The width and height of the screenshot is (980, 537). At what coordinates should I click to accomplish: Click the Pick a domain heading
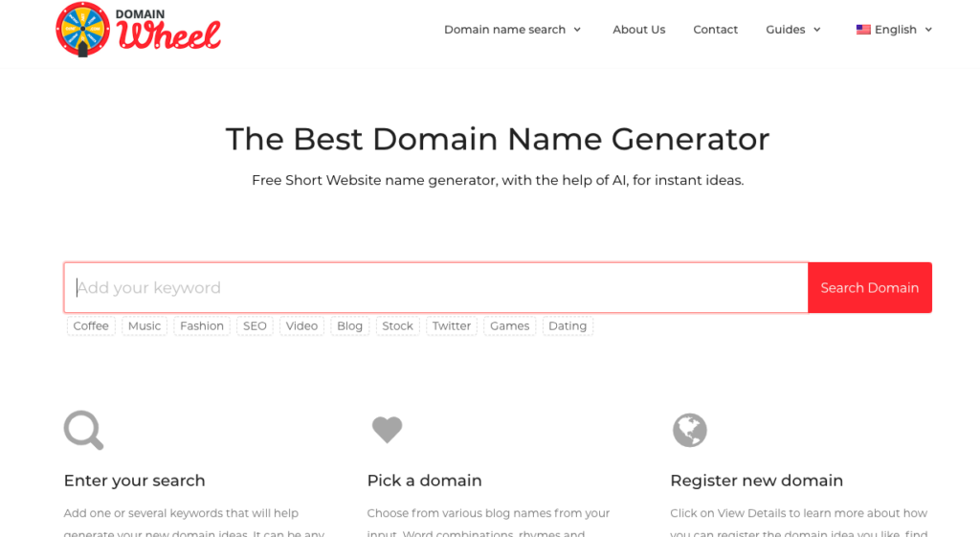424,481
